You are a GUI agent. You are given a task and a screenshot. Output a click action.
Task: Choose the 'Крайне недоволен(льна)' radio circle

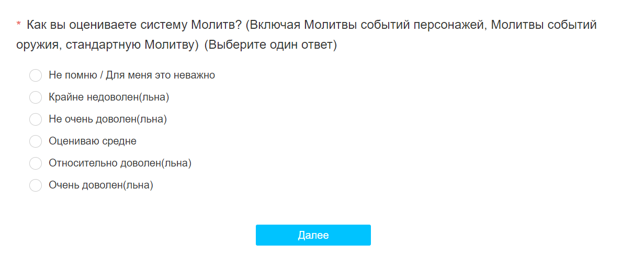[36, 97]
